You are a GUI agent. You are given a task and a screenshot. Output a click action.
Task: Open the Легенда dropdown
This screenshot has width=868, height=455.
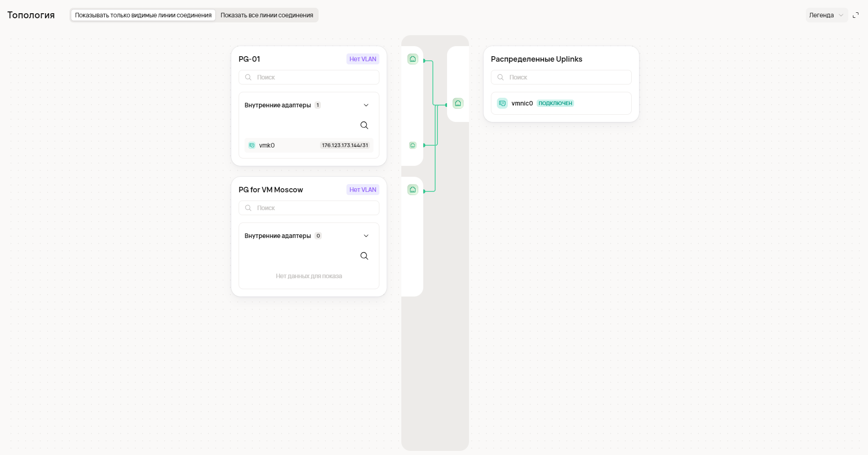click(x=826, y=15)
